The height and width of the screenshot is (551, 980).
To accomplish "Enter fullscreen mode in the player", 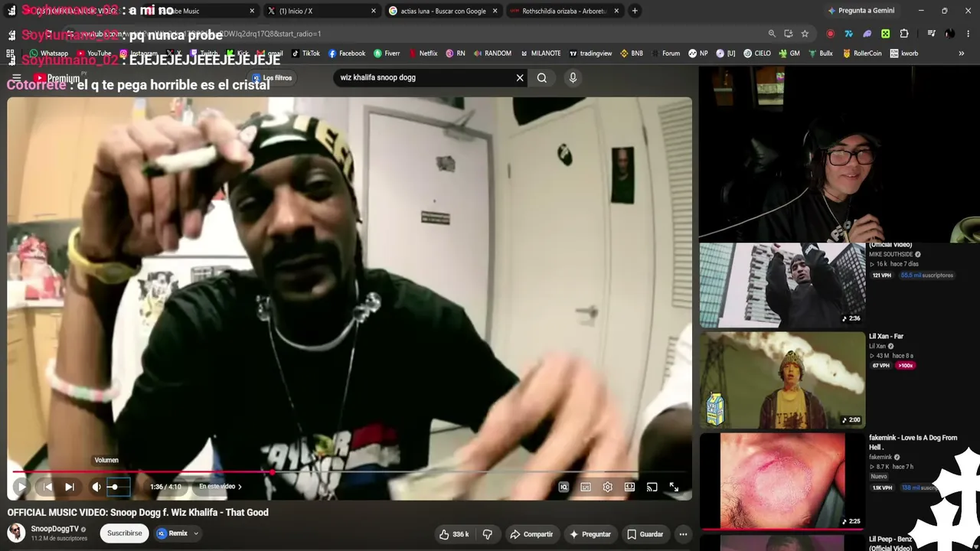I will [674, 487].
